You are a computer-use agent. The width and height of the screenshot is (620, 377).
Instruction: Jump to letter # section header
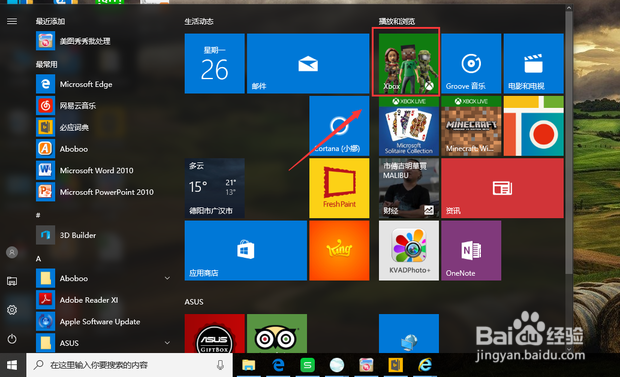click(38, 215)
